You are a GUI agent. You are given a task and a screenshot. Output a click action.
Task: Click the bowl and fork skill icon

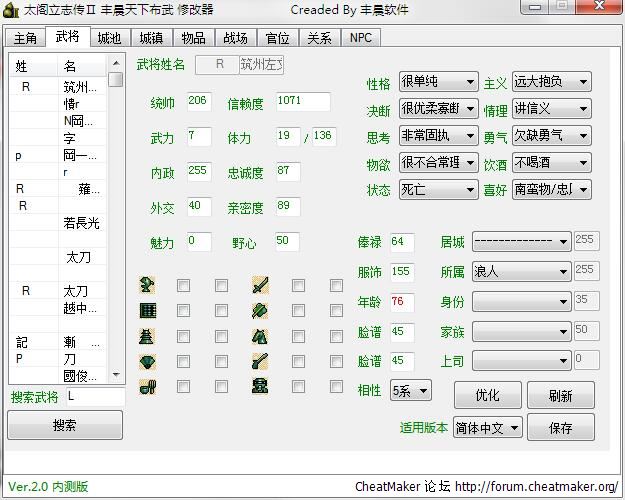point(148,386)
